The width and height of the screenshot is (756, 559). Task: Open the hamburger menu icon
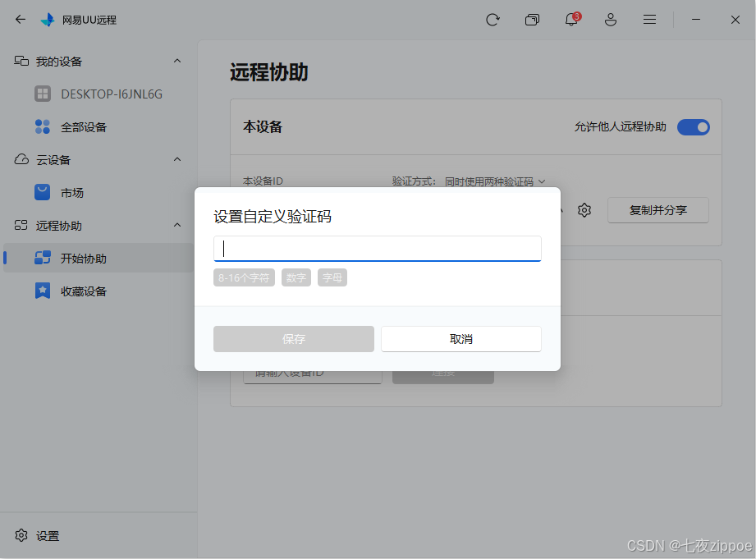(x=649, y=20)
